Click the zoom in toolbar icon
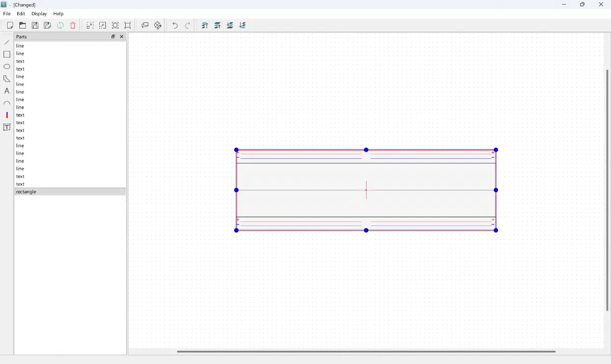This screenshot has width=611, height=364. pos(90,25)
